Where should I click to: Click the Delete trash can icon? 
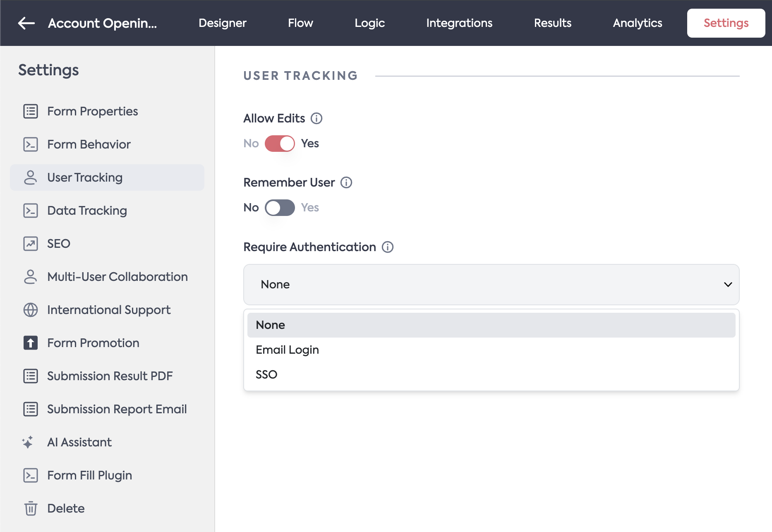[x=31, y=508]
